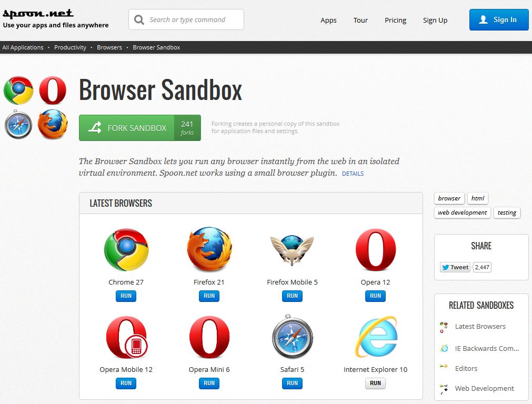Click the Firefox Mobile 5 fox icon
Viewport: 532px width, 404px height.
click(x=292, y=250)
